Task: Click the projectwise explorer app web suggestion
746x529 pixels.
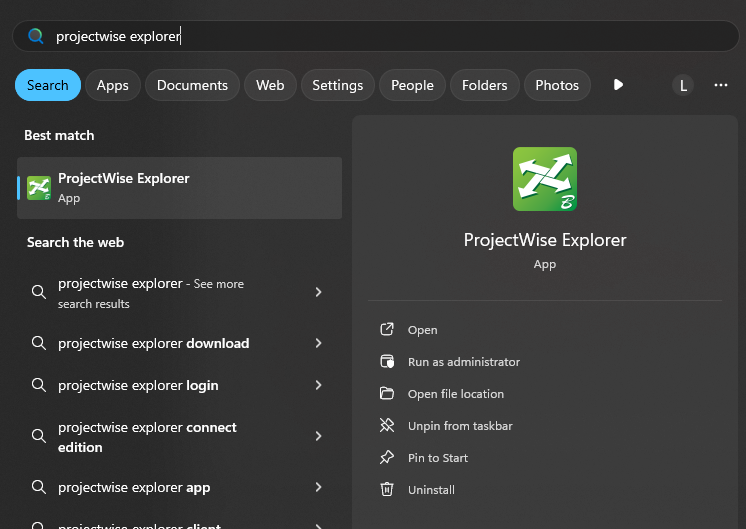Action: point(134,488)
